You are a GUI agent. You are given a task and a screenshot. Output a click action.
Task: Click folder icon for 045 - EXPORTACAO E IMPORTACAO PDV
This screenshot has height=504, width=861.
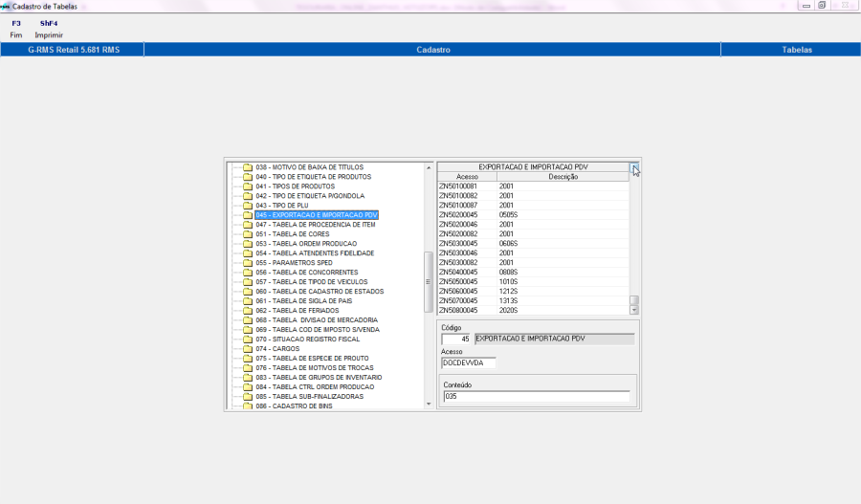(248, 215)
